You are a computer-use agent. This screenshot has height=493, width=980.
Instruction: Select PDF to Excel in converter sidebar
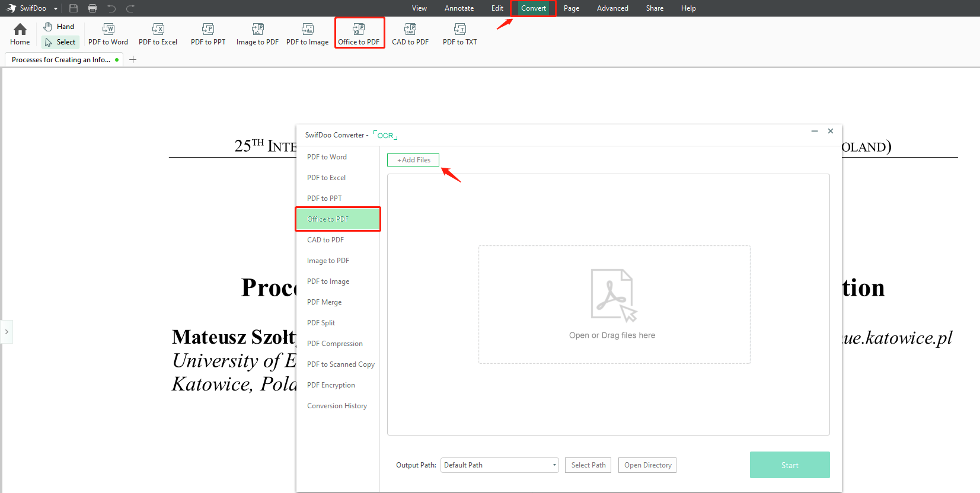pos(338,178)
